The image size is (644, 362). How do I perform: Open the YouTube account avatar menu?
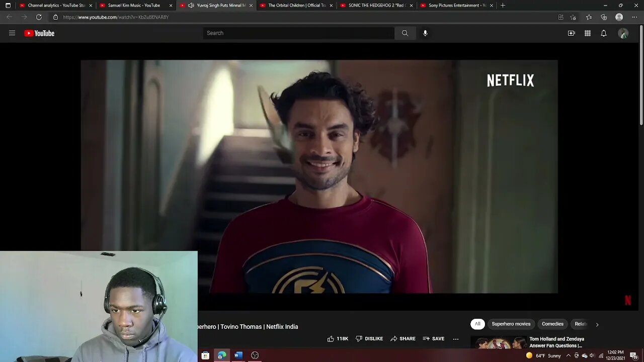(623, 33)
